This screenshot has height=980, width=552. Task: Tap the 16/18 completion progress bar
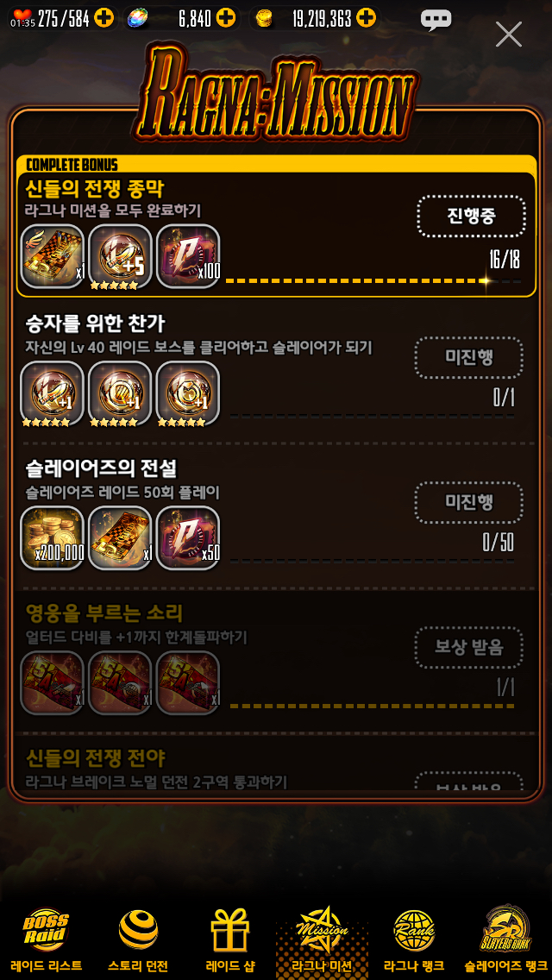click(x=373, y=281)
